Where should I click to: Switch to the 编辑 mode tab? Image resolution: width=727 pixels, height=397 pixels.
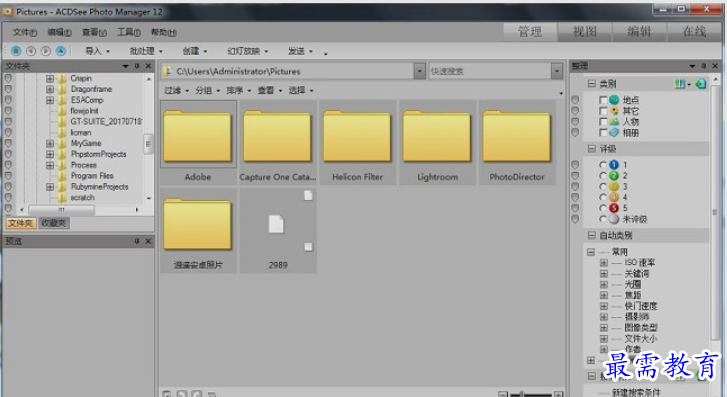(x=639, y=32)
